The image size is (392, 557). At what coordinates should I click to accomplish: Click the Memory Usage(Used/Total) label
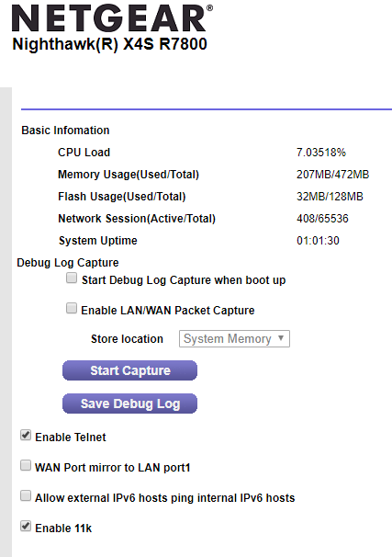coord(129,175)
